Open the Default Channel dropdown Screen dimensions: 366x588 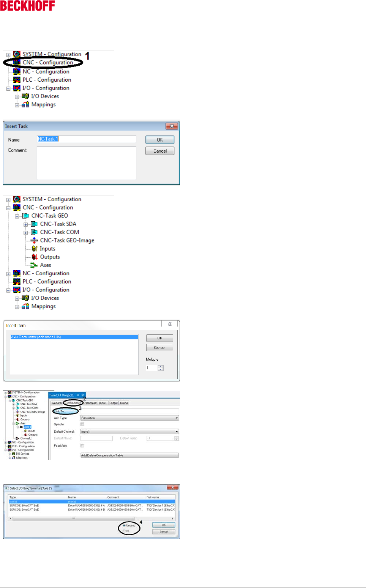129,432
